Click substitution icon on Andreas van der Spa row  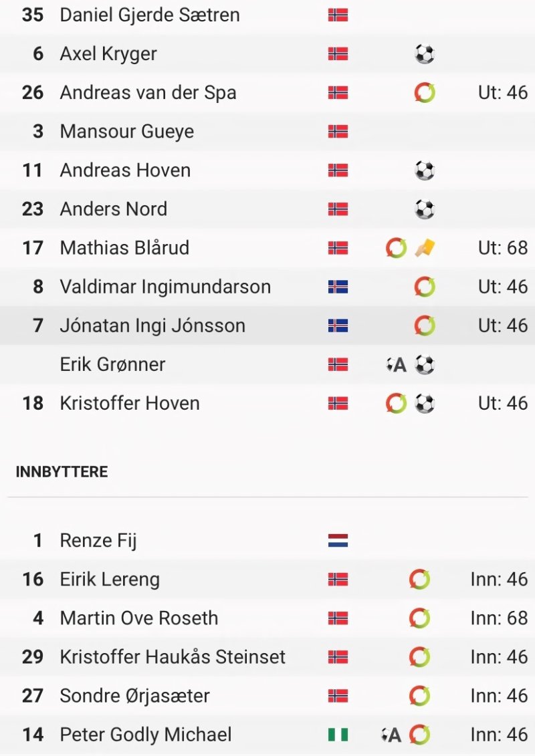(x=425, y=92)
